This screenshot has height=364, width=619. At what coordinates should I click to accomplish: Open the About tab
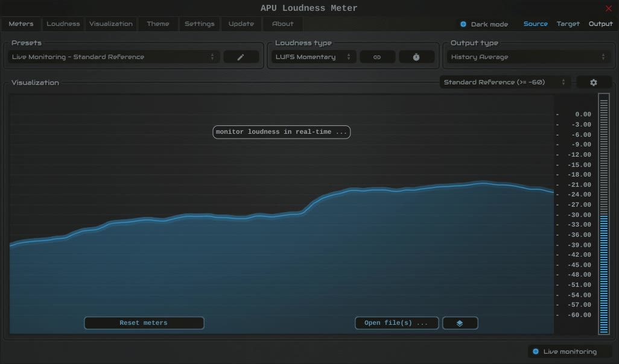[283, 24]
